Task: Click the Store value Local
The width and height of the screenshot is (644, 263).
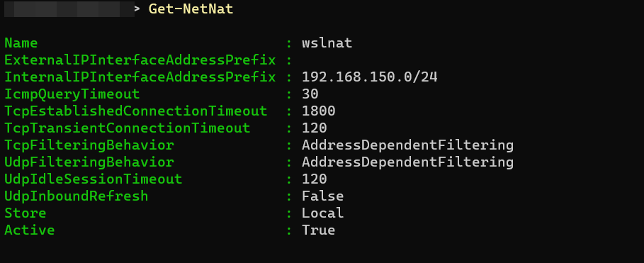Action: click(323, 213)
